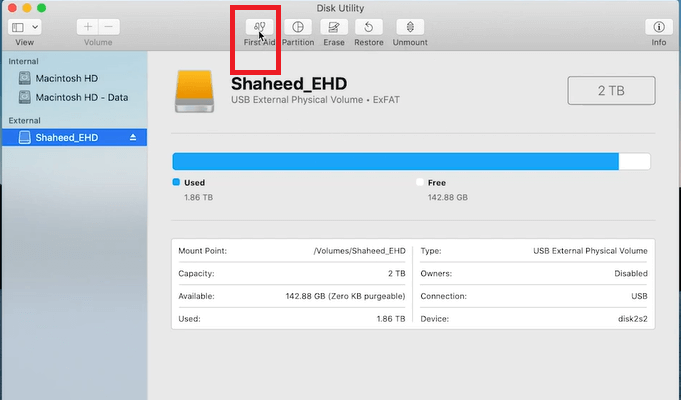Click the /Volumes/Shaheed_EHD mount point value
681x401 pixels.
point(359,251)
